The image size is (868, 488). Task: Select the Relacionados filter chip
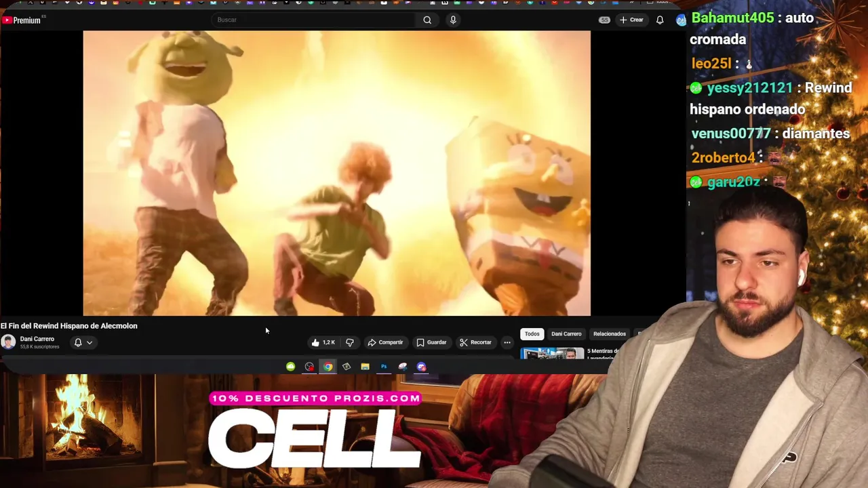(x=610, y=333)
